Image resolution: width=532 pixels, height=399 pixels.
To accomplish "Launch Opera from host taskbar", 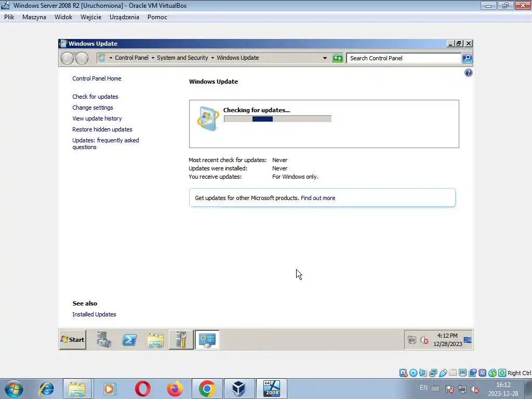I will tap(142, 389).
